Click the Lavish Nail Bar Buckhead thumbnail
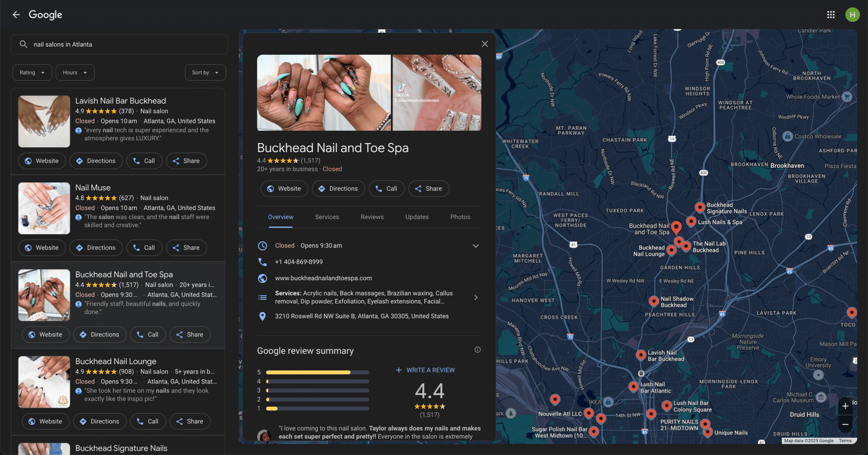 44,122
